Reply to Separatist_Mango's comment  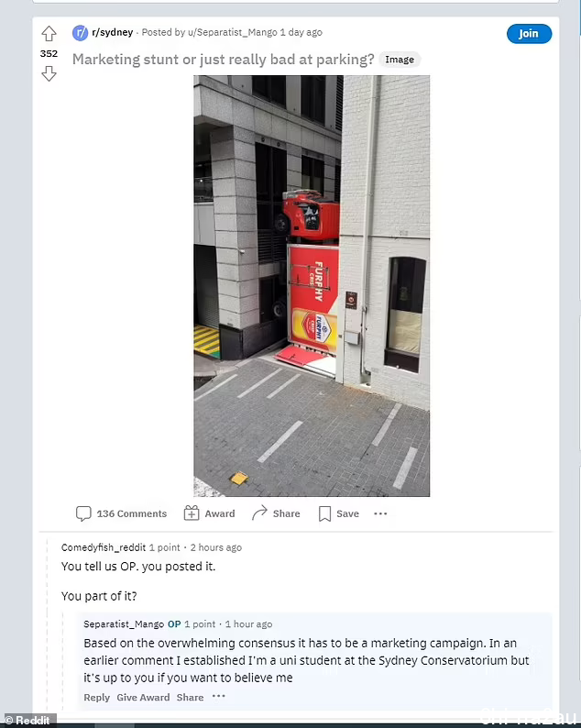click(96, 698)
